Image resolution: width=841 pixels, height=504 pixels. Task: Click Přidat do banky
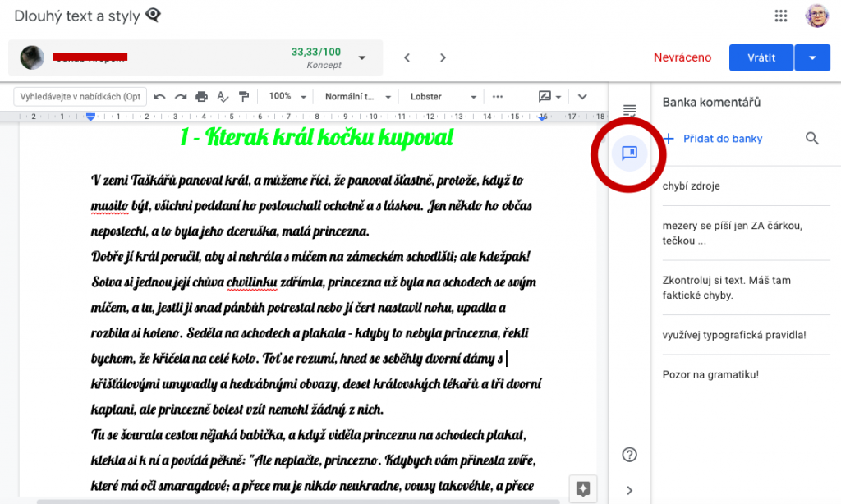click(x=714, y=139)
